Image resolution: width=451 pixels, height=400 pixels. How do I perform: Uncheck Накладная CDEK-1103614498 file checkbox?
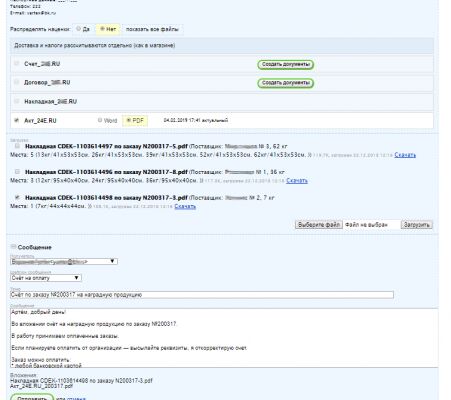(17, 197)
